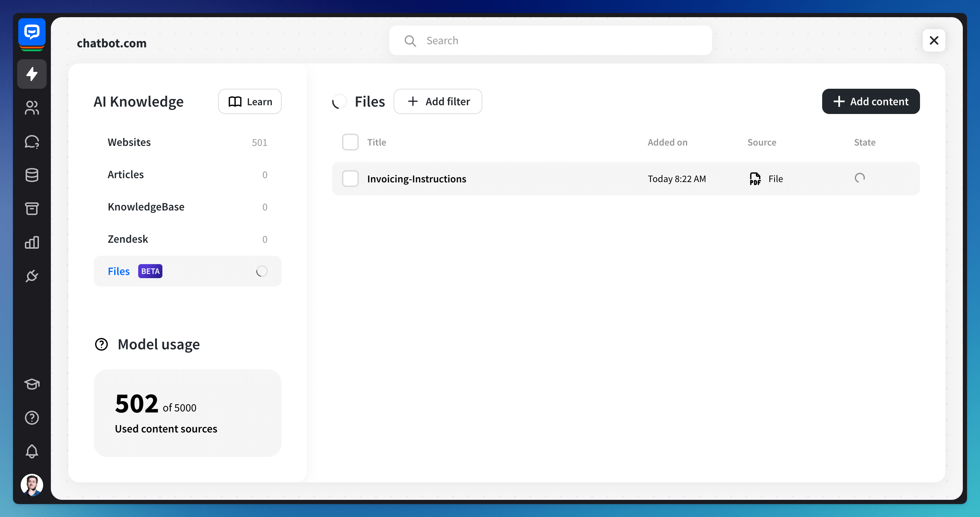
Task: Tick the select-all checkbox beside Title
Action: [350, 142]
